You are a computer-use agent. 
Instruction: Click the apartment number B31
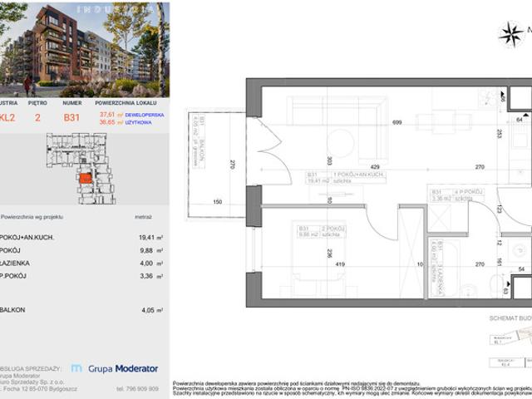coord(71,117)
